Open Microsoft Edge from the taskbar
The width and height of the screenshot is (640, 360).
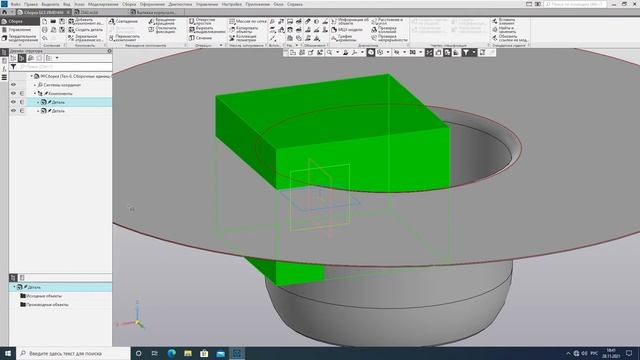pyautogui.click(x=171, y=353)
